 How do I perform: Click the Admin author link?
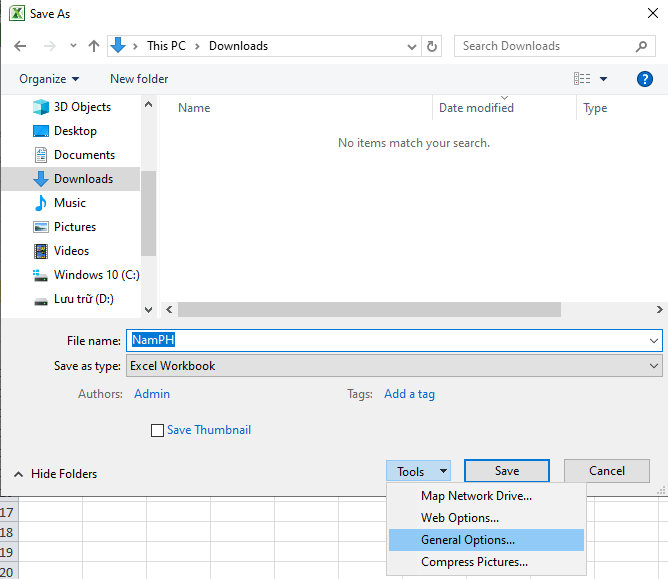(152, 394)
